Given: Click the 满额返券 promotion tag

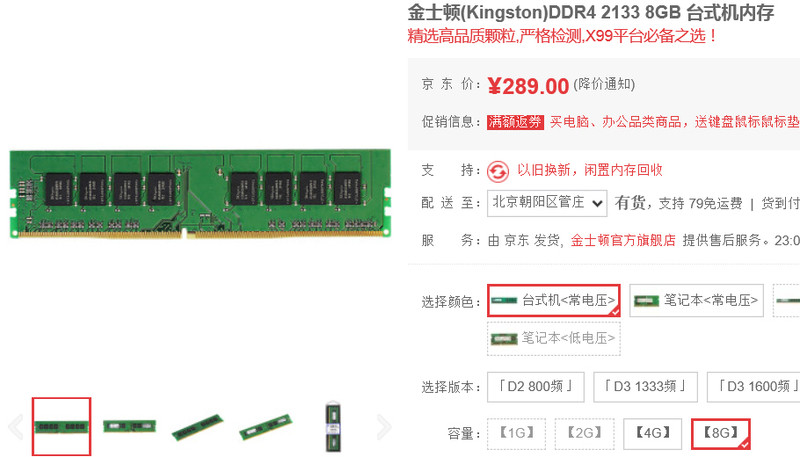Looking at the screenshot, I should point(515,122).
